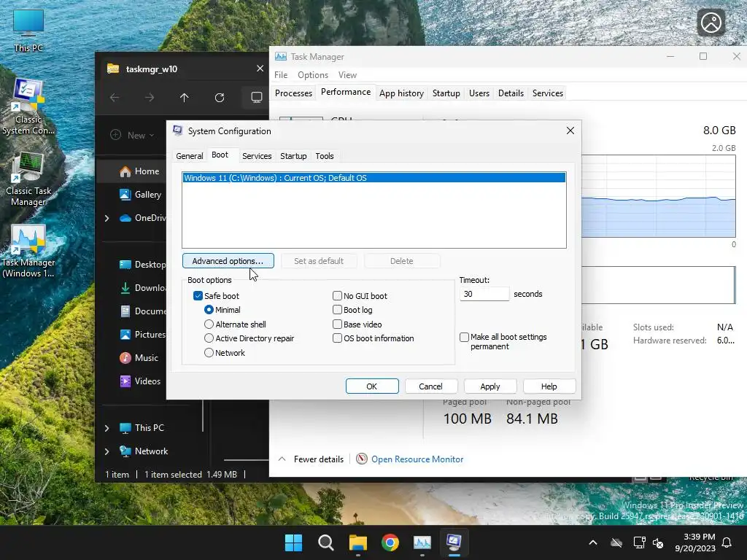Launch Google Chrome from the taskbar
Image resolution: width=747 pixels, height=560 pixels.
tap(390, 542)
